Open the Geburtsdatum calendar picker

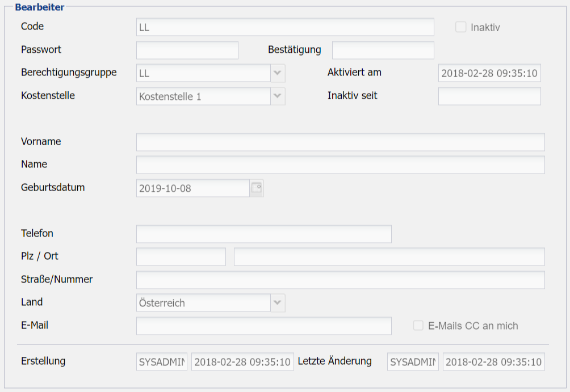[257, 188]
